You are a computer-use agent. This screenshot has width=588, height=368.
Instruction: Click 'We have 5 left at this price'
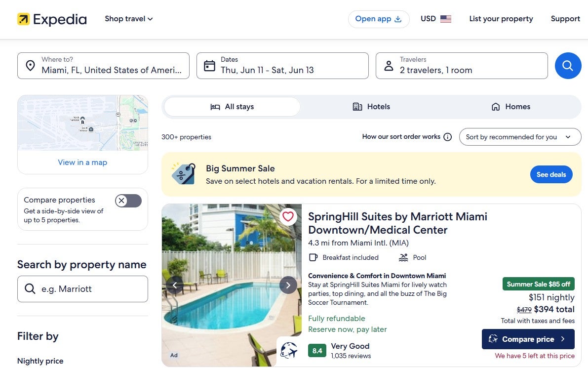pos(534,356)
